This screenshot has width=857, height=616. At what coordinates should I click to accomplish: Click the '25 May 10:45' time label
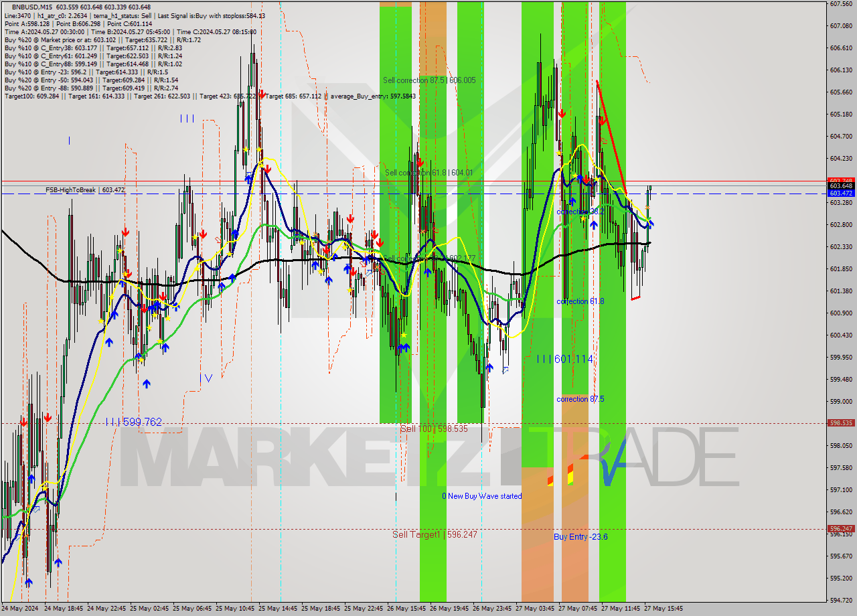click(x=235, y=609)
